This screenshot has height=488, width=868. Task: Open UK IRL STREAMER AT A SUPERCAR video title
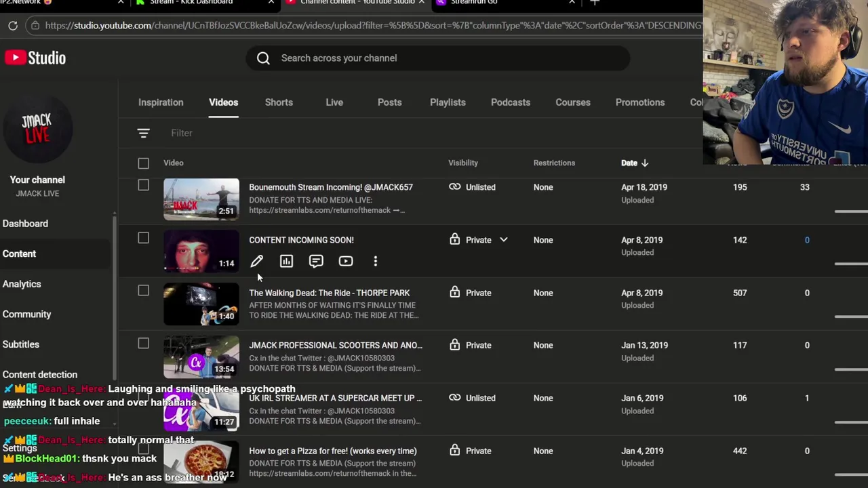point(336,398)
